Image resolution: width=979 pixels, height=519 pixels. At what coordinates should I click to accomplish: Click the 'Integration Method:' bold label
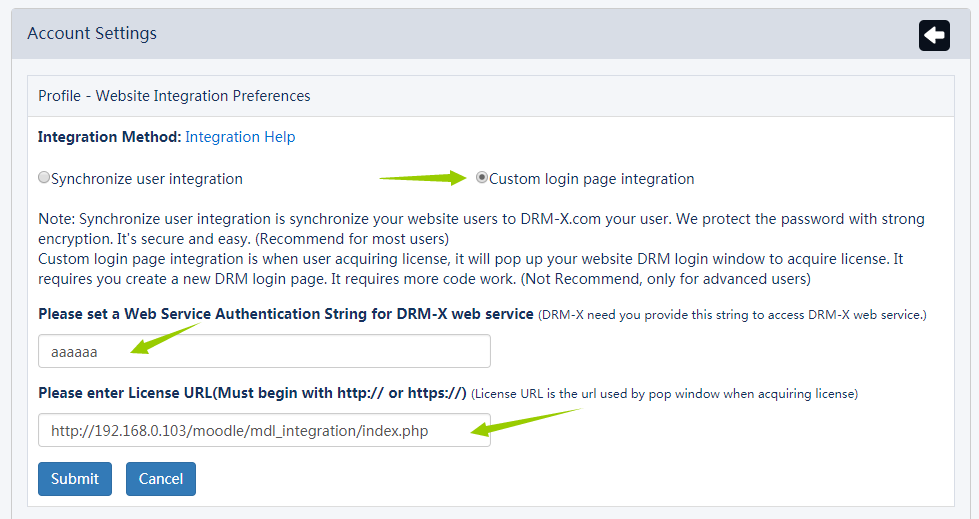109,137
